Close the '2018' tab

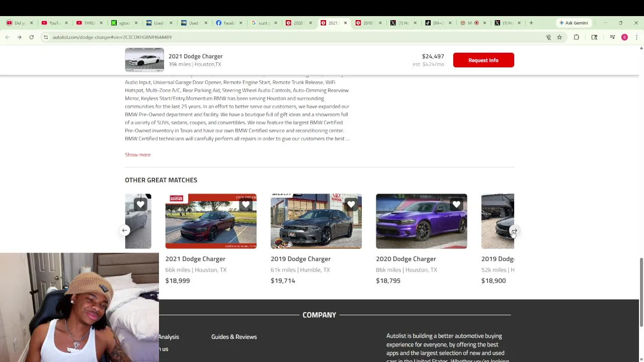tap(380, 23)
